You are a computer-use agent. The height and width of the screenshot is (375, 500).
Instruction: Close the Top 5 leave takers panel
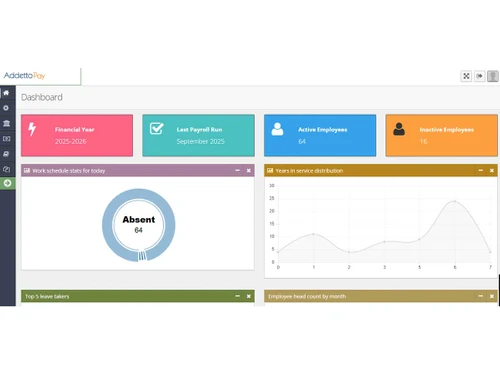click(x=249, y=296)
